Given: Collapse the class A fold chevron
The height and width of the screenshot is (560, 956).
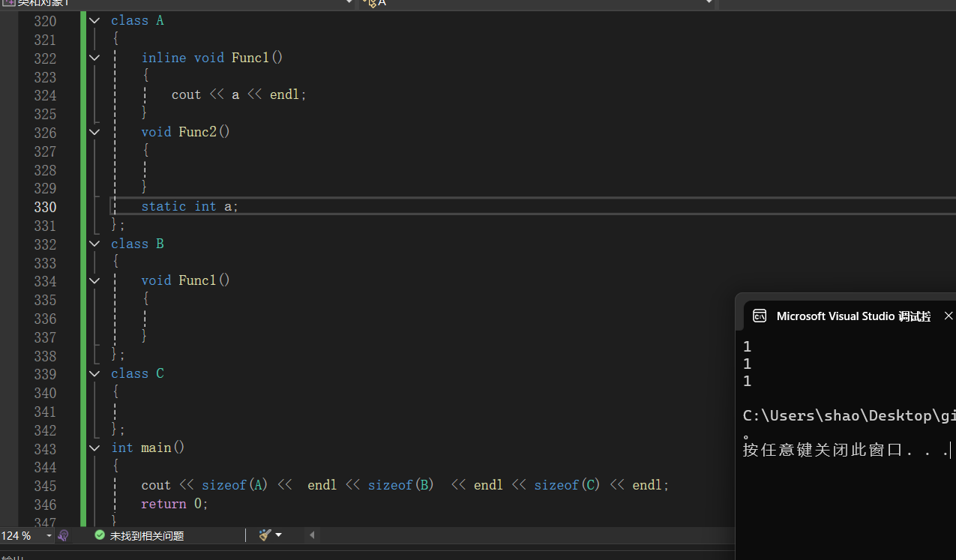Looking at the screenshot, I should (94, 21).
